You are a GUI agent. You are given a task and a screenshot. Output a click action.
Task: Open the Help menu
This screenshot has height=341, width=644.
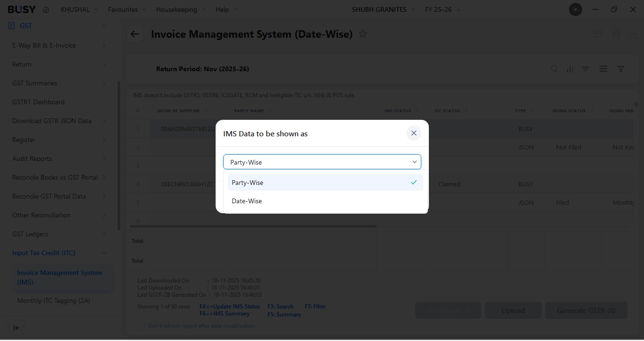pyautogui.click(x=226, y=9)
